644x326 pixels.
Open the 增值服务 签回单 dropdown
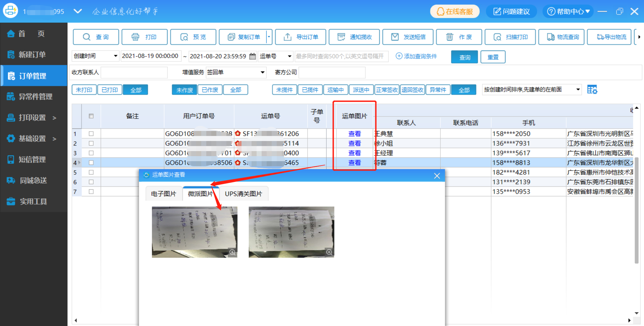[236, 72]
